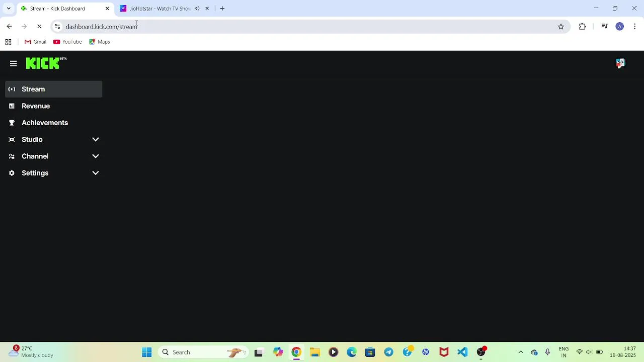Image resolution: width=644 pixels, height=362 pixels.
Task: Toggle the Kick sidebar hamburger menu
Action: 14,63
